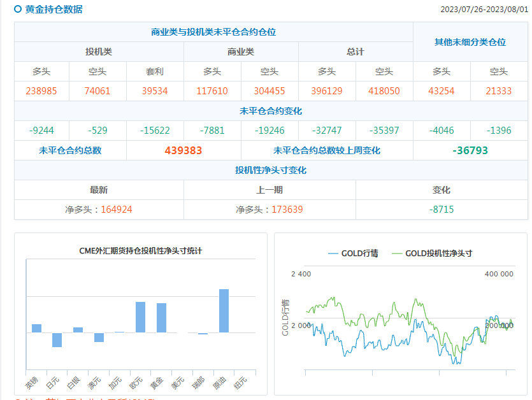Click the 原油 bar in the bar chart

(224, 311)
